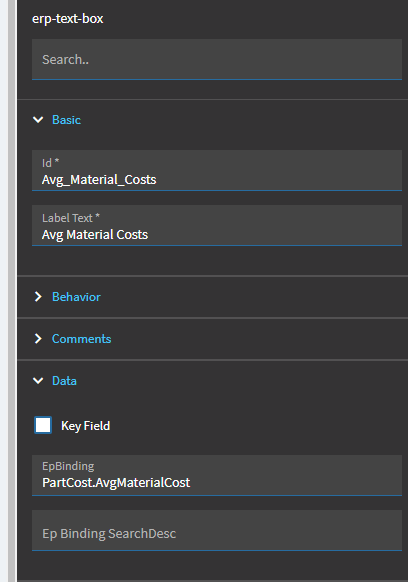Collapse the Basic section chevron
The width and height of the screenshot is (408, 582).
[x=38, y=120]
